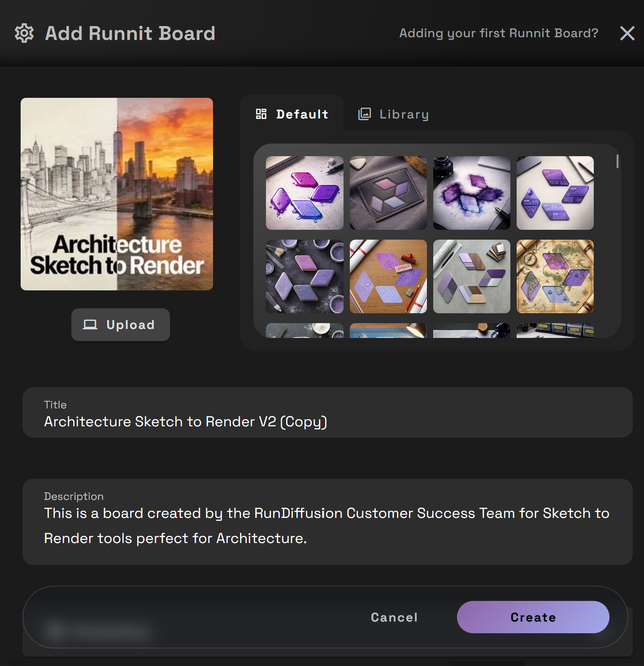Select the material samples logo thumbnail

pos(471,276)
